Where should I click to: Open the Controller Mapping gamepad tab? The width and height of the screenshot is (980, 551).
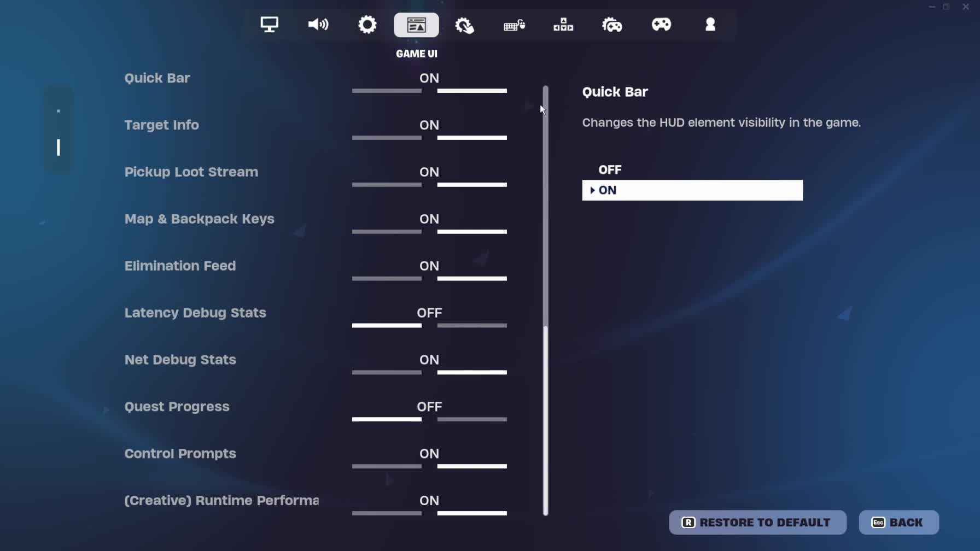661,25
